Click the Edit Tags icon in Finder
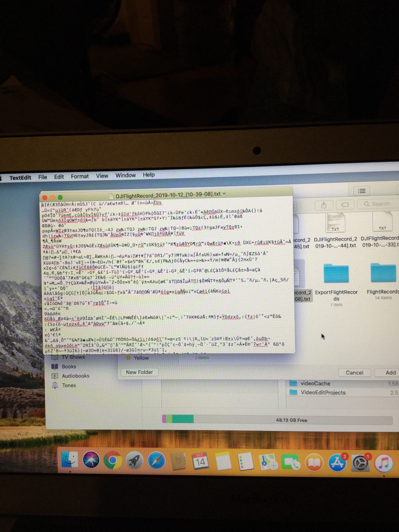The width and height of the screenshot is (399, 532). [x=345, y=205]
